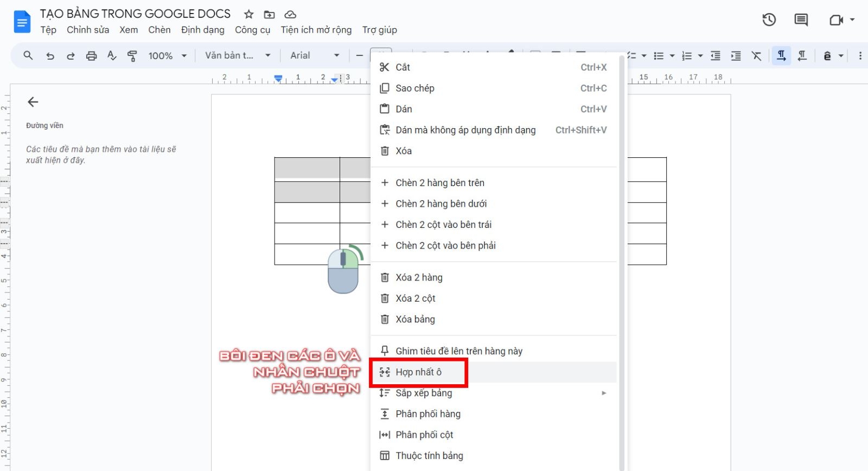Expand the Sắp xếp bảng submenu
868x471 pixels.
pyautogui.click(x=604, y=393)
